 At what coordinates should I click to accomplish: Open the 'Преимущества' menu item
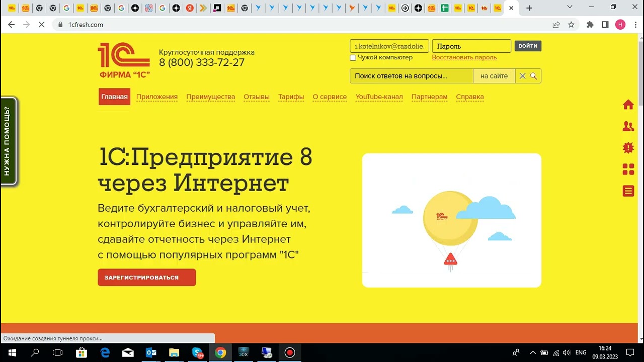point(211,97)
